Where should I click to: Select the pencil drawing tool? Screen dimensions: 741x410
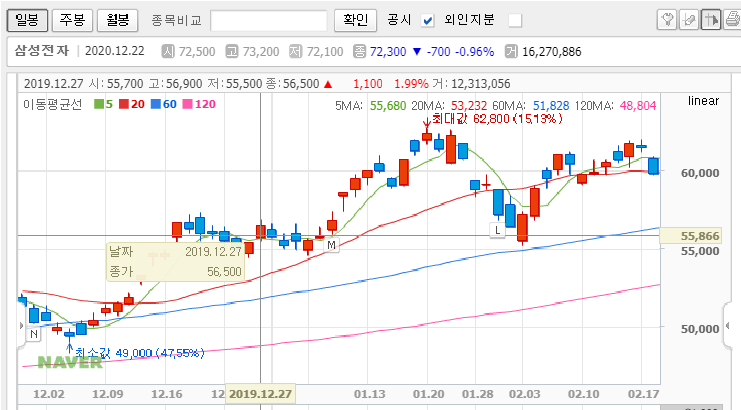tap(689, 20)
